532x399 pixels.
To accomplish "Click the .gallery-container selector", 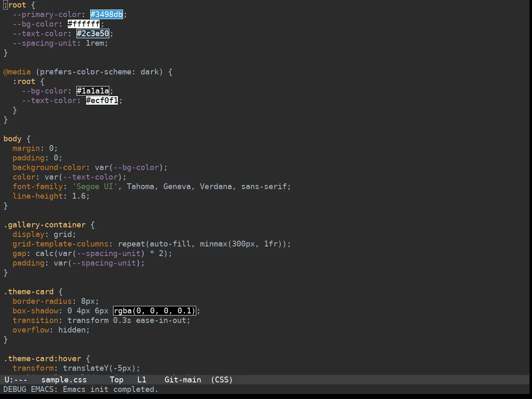I will (x=44, y=225).
